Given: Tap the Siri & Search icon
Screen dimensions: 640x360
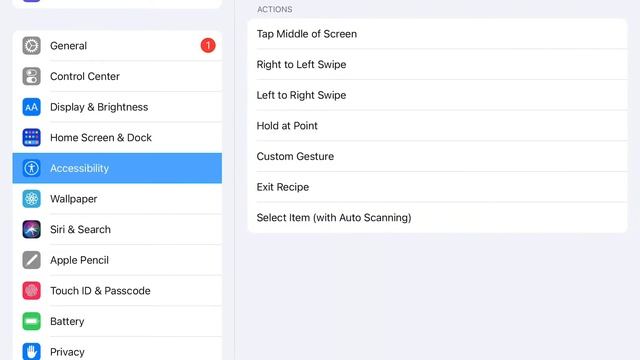Looking at the screenshot, I should pyautogui.click(x=31, y=229).
